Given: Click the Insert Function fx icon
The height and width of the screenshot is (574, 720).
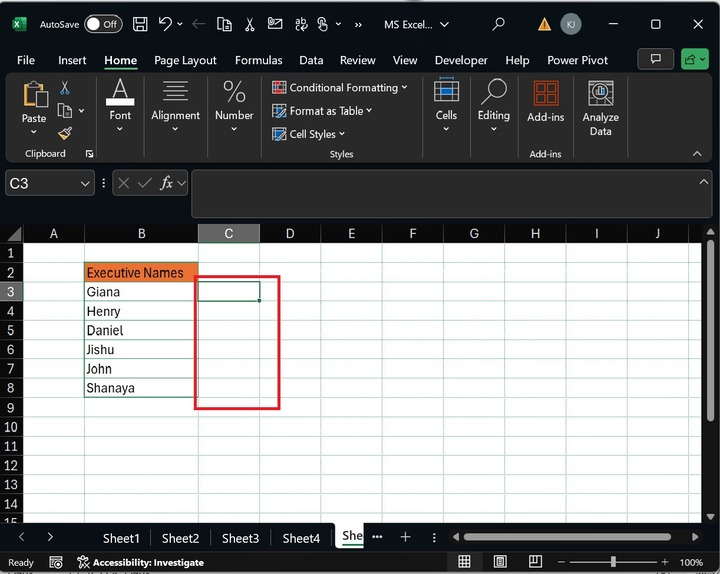Looking at the screenshot, I should click(x=167, y=183).
